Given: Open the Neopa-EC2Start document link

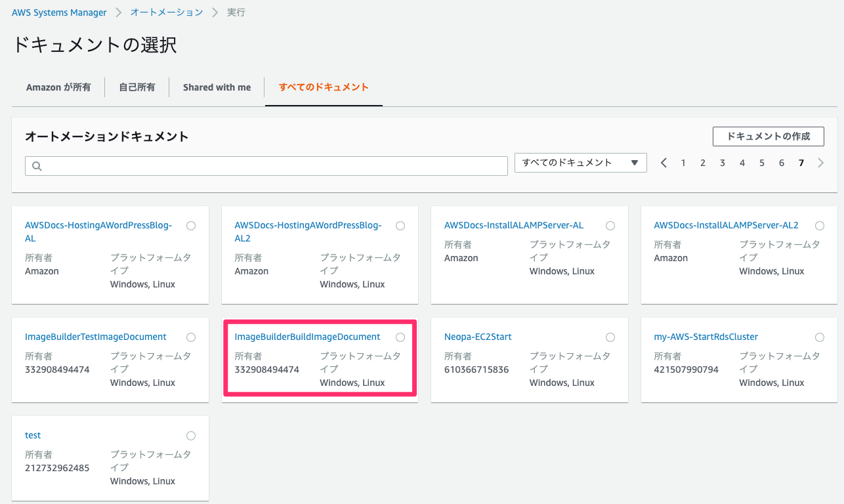Looking at the screenshot, I should tap(478, 337).
